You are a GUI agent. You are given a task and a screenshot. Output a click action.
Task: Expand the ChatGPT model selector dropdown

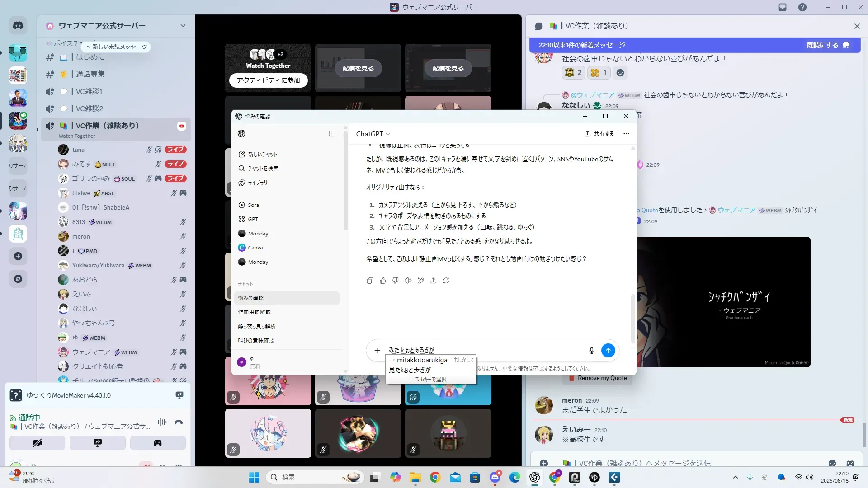(x=373, y=134)
